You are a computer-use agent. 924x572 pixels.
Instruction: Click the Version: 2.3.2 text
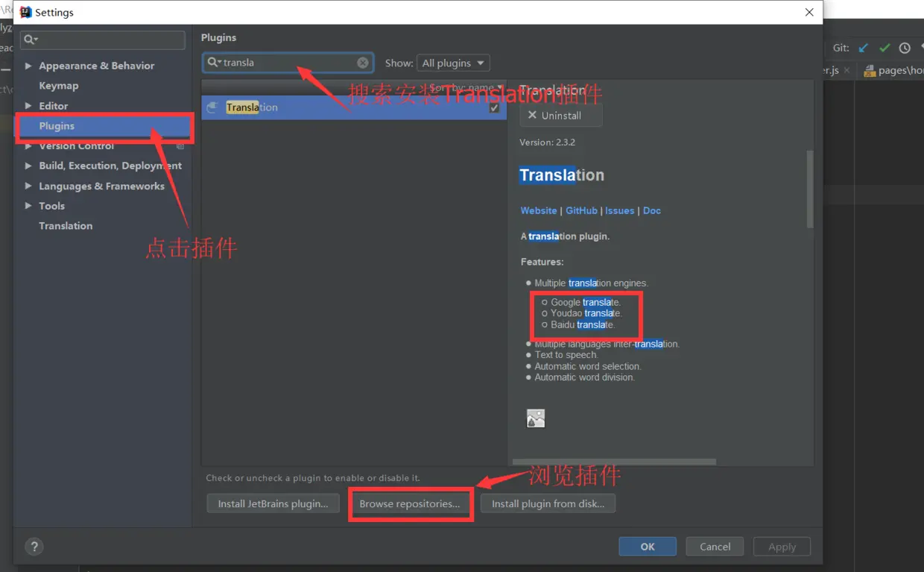pyautogui.click(x=547, y=142)
